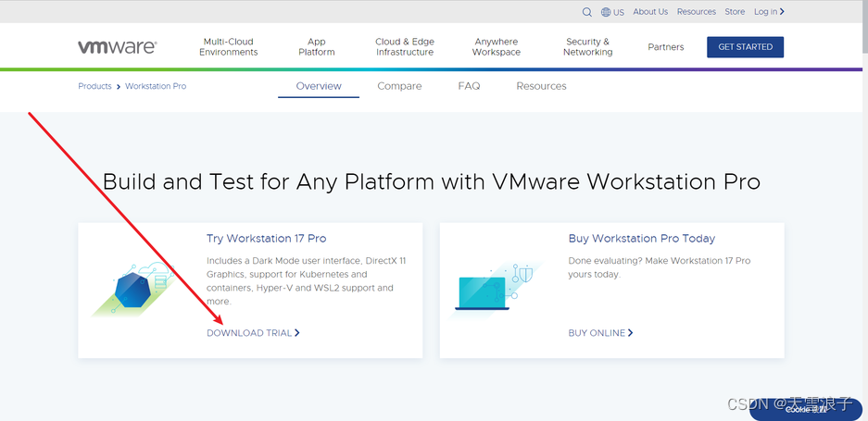The height and width of the screenshot is (421, 868).
Task: Click the Dark Mode description text
Action: click(x=306, y=281)
